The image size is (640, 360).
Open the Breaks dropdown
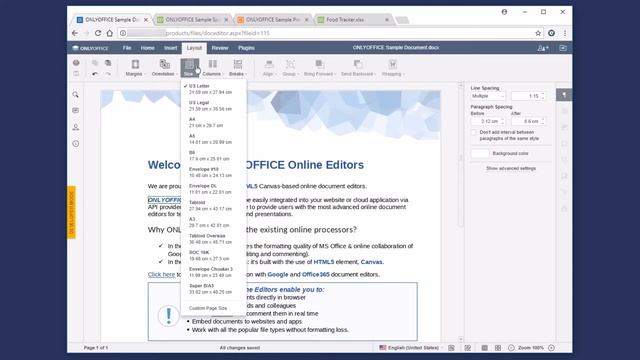tap(238, 68)
